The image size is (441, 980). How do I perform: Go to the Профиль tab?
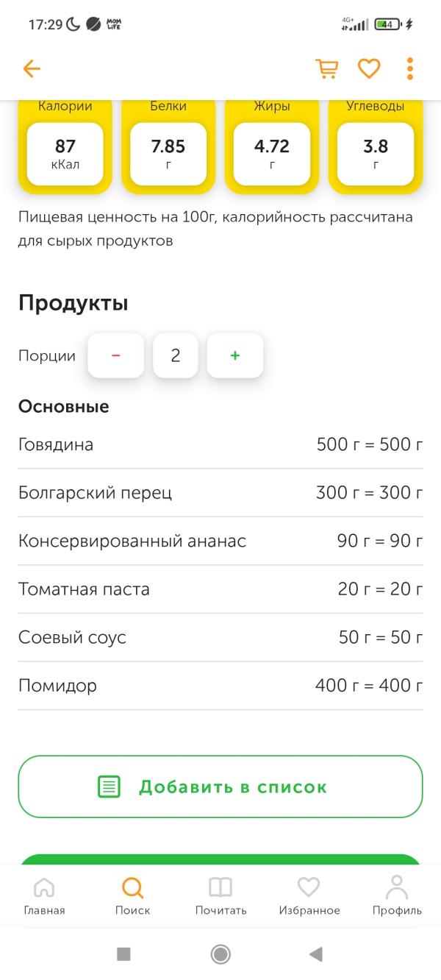[x=397, y=895]
